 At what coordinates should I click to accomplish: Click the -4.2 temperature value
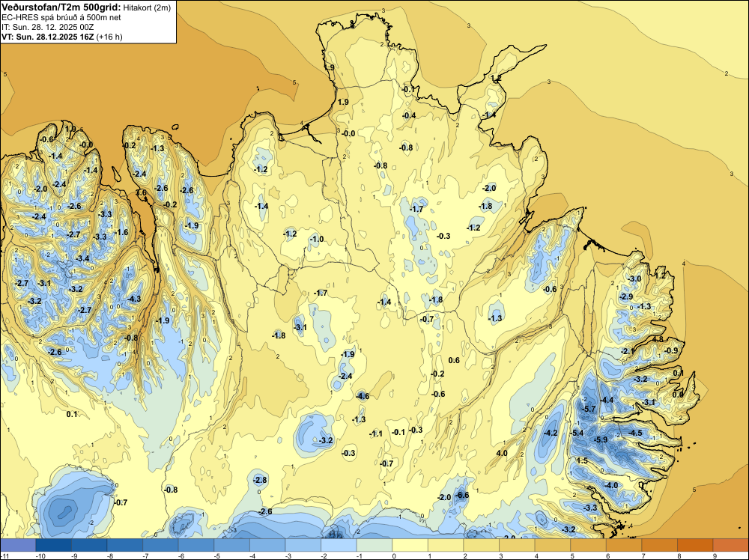click(551, 433)
